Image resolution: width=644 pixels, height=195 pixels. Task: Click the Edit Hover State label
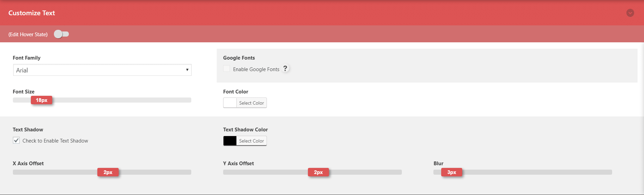point(28,35)
